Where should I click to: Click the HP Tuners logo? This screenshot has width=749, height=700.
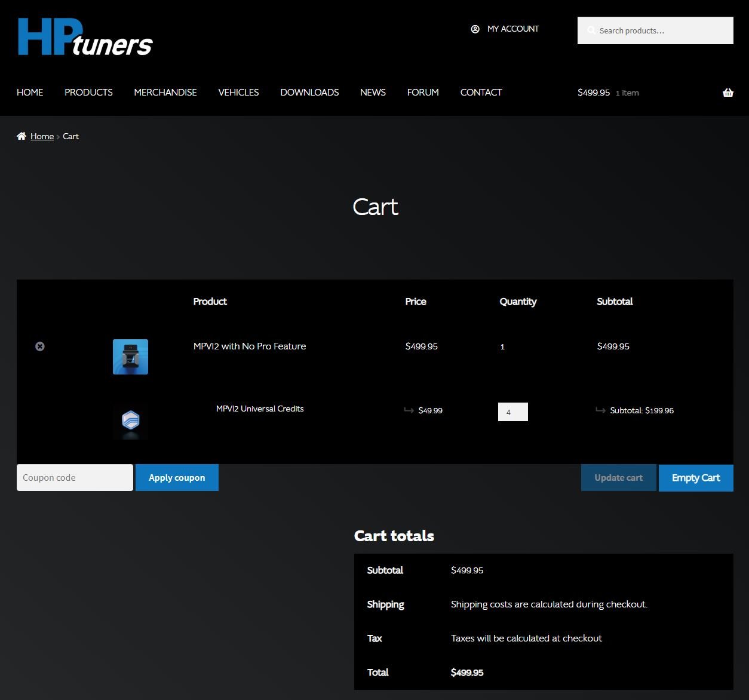click(x=85, y=37)
